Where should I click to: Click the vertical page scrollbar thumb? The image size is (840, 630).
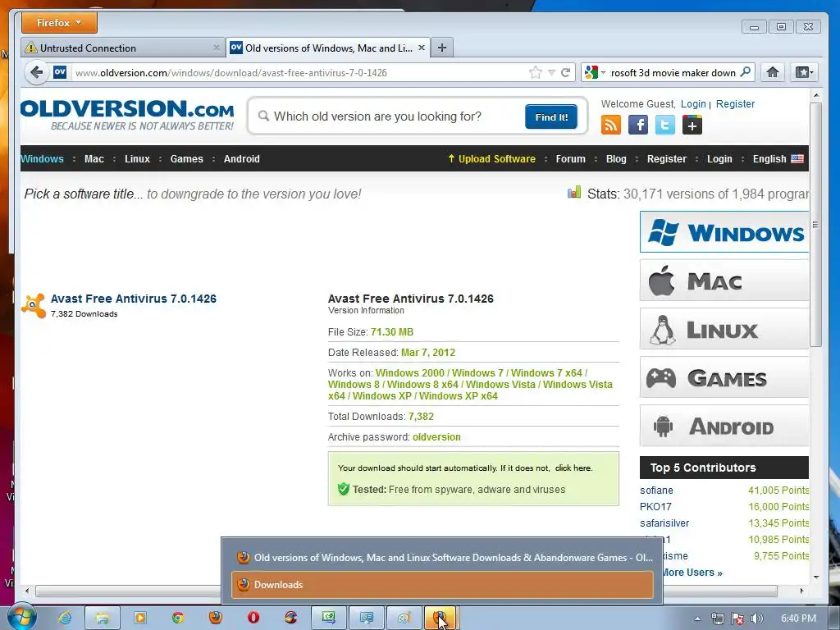(x=815, y=225)
